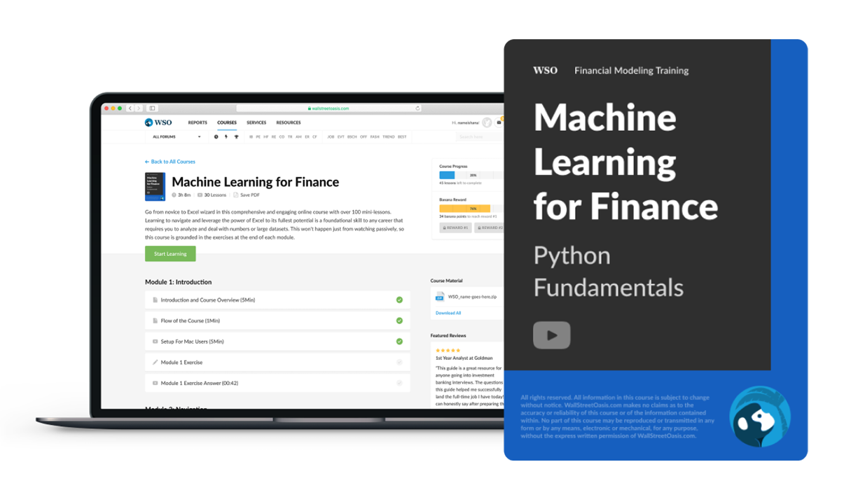Image resolution: width=844 pixels, height=504 pixels.
Task: Click the clock icon in the forum bar
Action: 216,137
